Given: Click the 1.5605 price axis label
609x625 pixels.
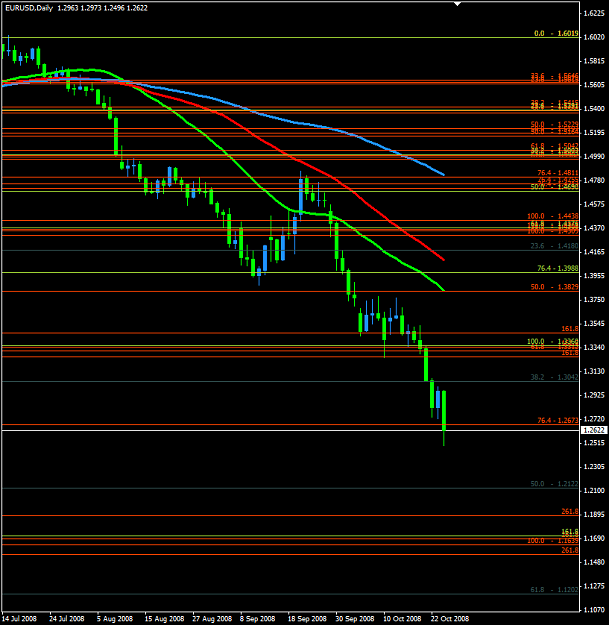Looking at the screenshot, I should [x=594, y=85].
